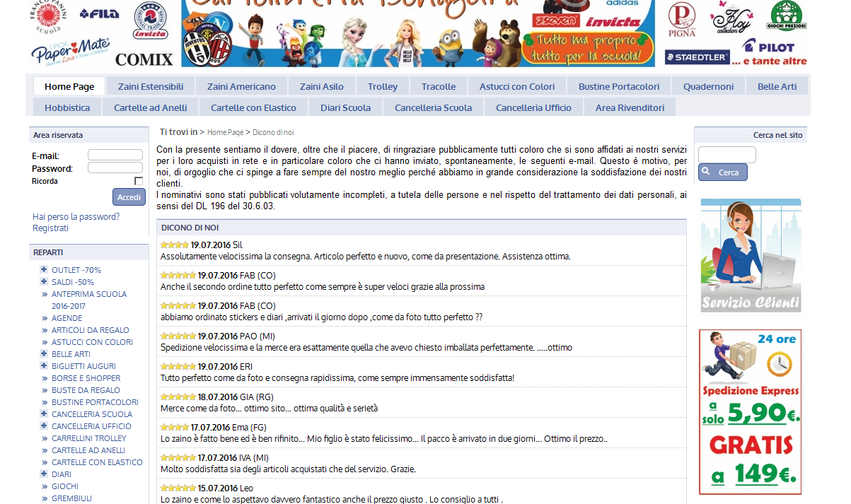Open the ARTICOLI DA REGALO link
This screenshot has height=504, width=851.
pos(91,330)
